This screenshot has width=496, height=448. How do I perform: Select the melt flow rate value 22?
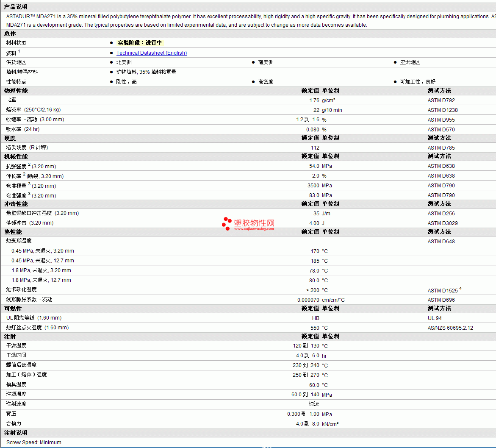(316, 110)
